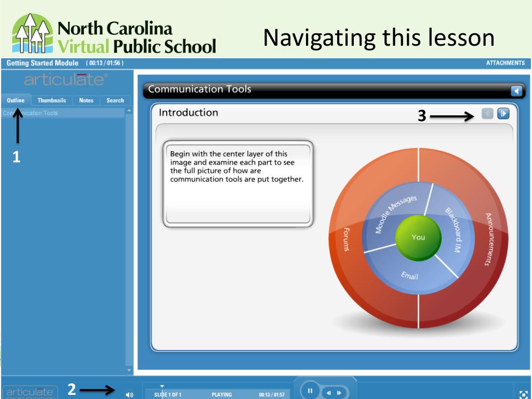Open the ATTACHMENTS link
532x399 pixels.
(505, 63)
